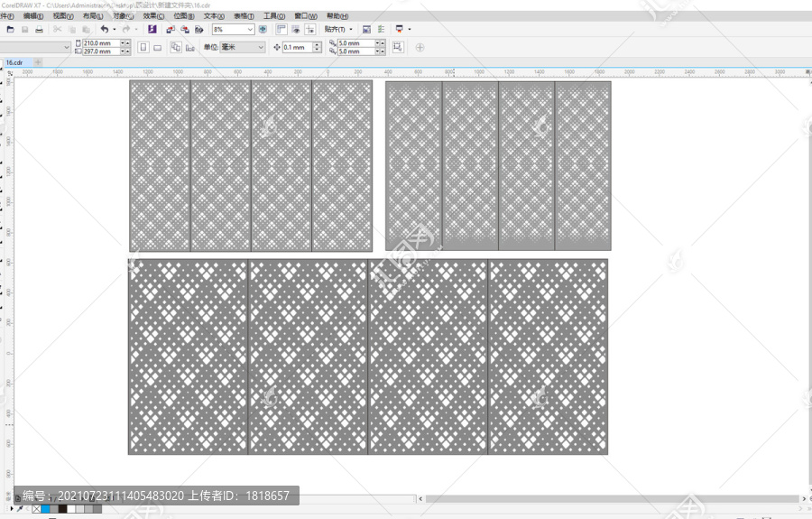Click the Import icon
The width and height of the screenshot is (812, 519).
point(171,30)
